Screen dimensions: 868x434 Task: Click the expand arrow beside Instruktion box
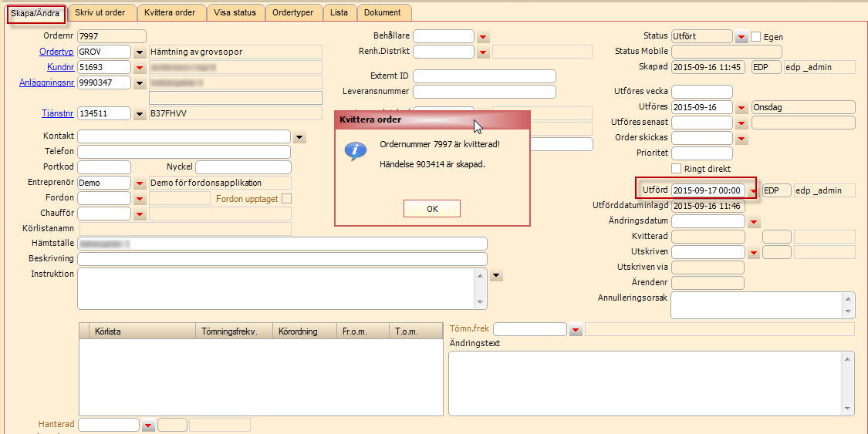click(496, 275)
